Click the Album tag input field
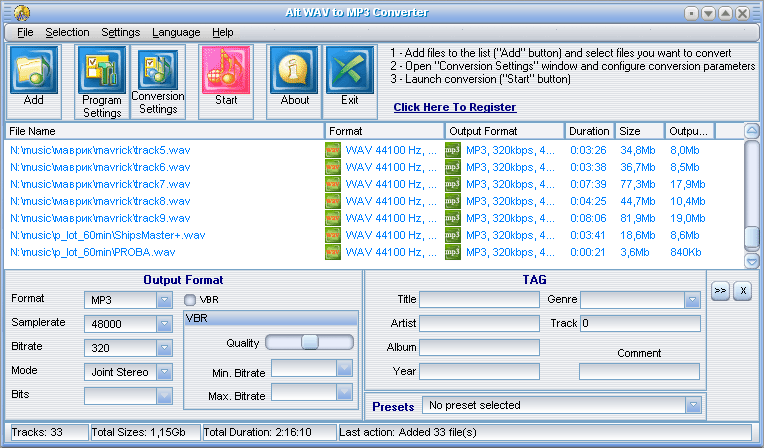The image size is (764, 448). pos(479,347)
